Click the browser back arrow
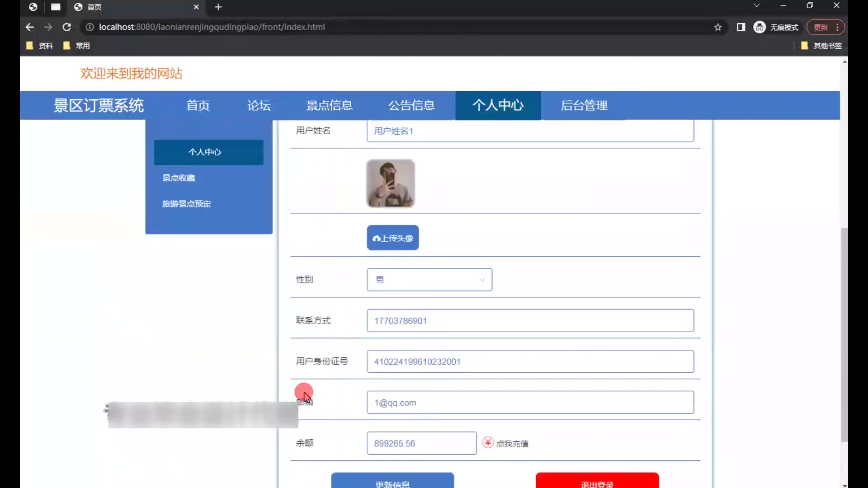868x488 pixels. pyautogui.click(x=30, y=27)
